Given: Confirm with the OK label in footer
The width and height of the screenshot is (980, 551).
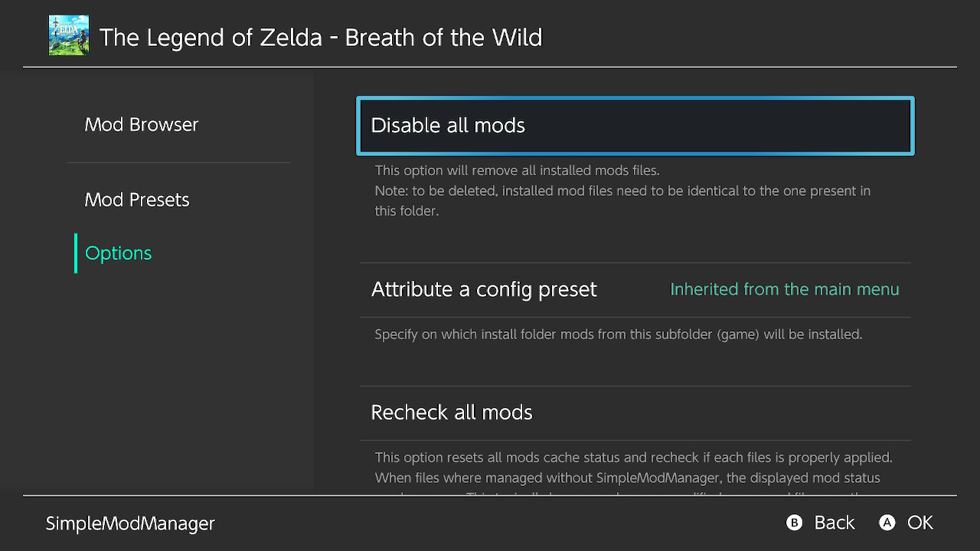Looking at the screenshot, I should 920,523.
